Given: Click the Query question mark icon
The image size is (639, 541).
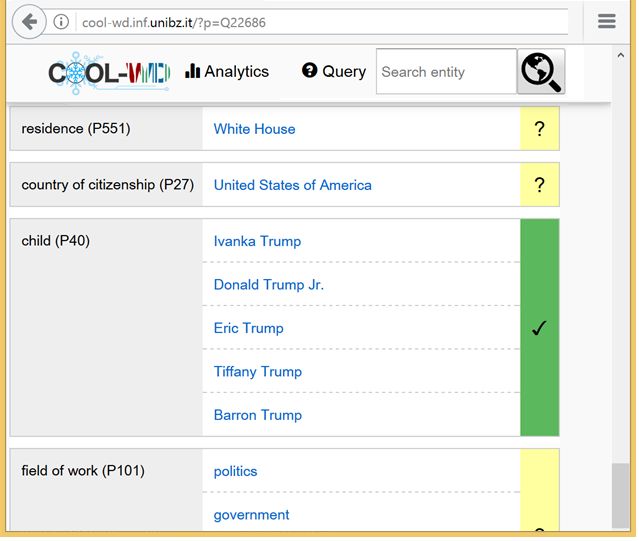Looking at the screenshot, I should pos(309,70).
